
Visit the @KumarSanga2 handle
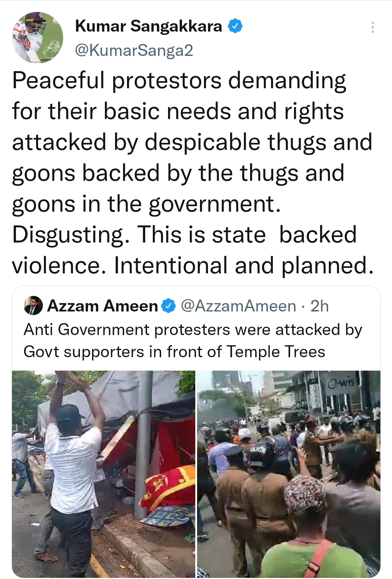[134, 50]
